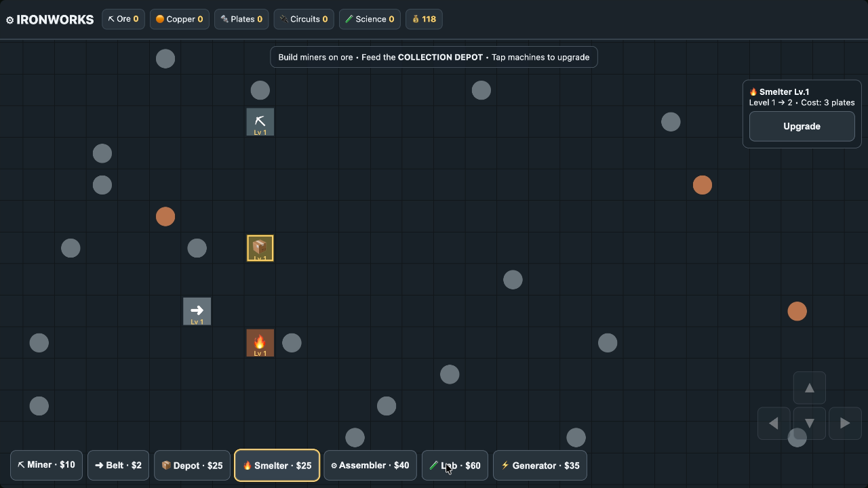The image size is (868, 488).
Task: Click the IRONWORKS game logo
Action: 50,20
